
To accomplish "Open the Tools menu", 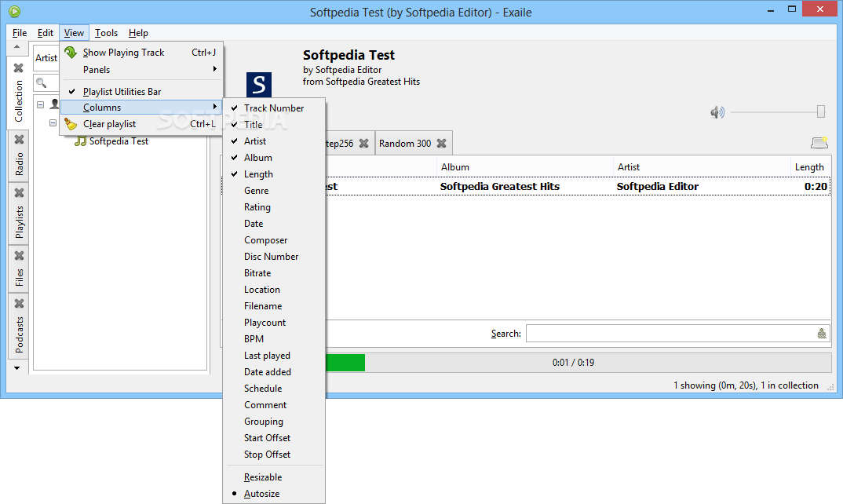I will (106, 33).
